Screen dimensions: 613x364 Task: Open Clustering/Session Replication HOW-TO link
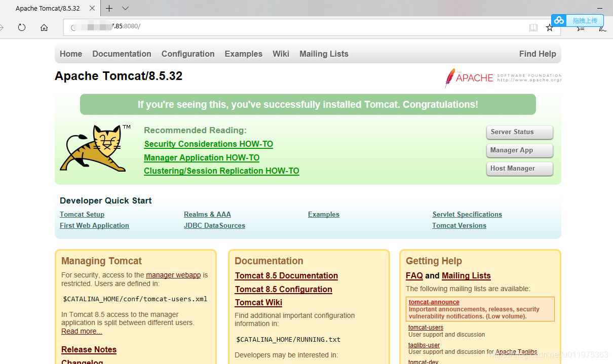coord(221,171)
